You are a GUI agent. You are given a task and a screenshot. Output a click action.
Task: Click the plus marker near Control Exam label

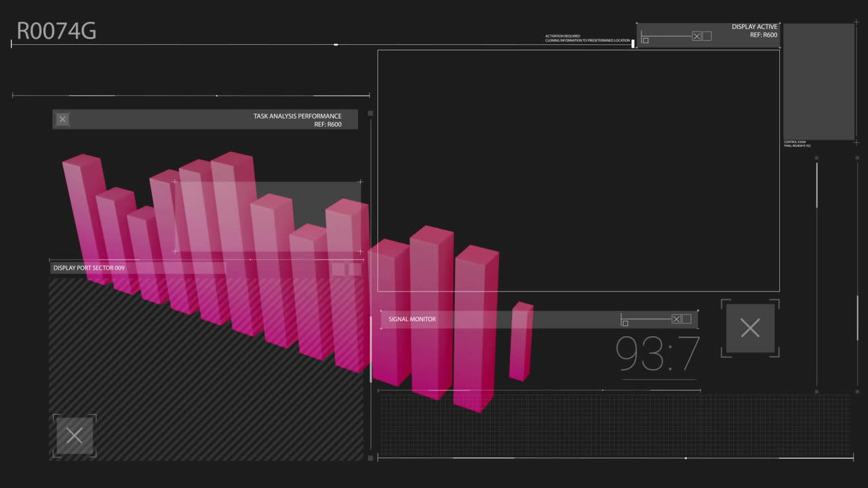click(857, 143)
